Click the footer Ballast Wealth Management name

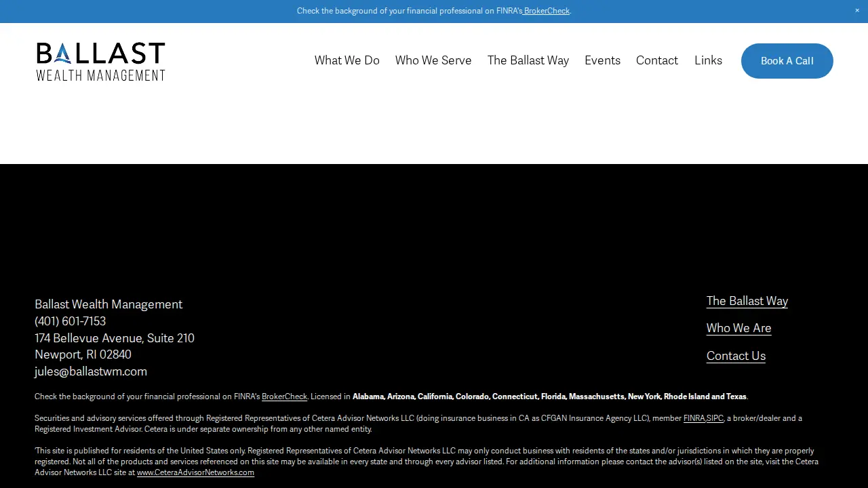pos(108,304)
